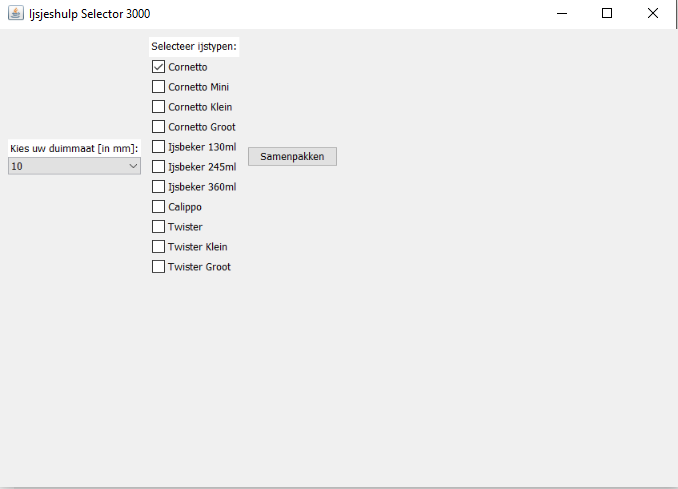The height and width of the screenshot is (489, 678).
Task: Enable the Cornetto Klein option
Action: point(158,106)
